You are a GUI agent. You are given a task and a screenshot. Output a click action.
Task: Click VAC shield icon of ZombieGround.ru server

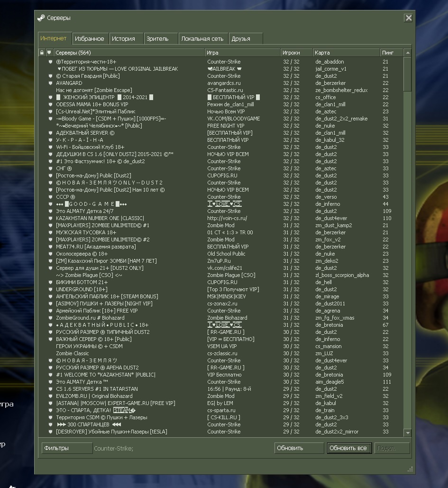50,318
